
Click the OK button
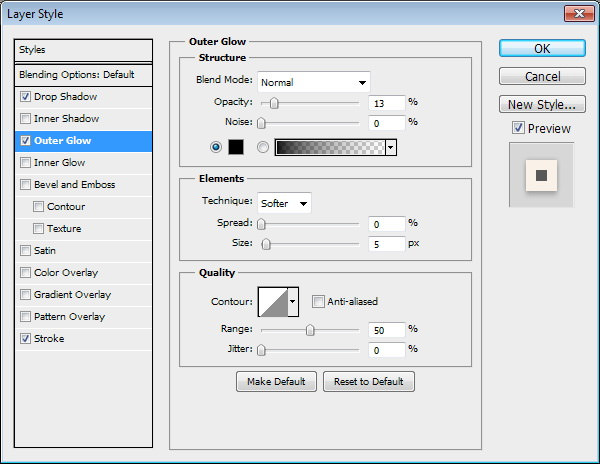point(542,49)
